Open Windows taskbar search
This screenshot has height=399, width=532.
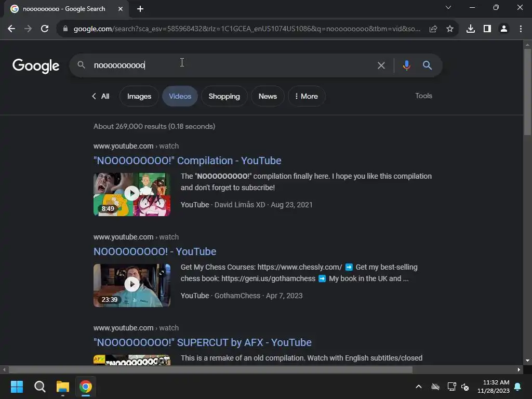[x=39, y=387]
